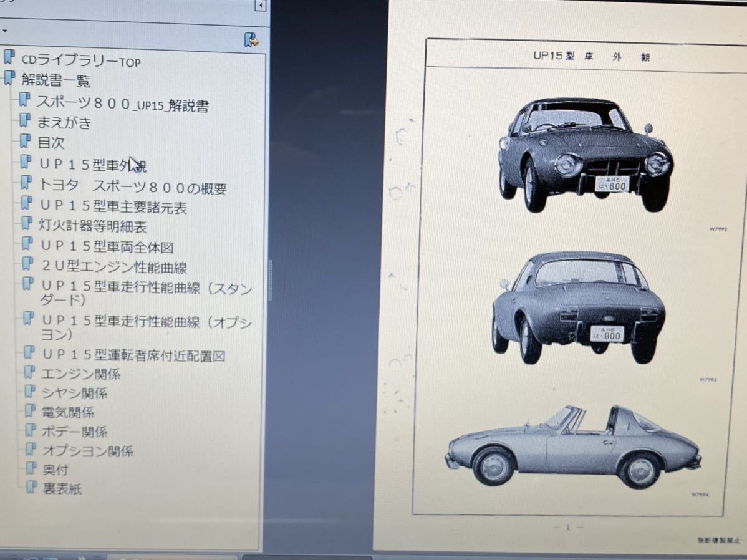Click bookmark icon beside エンジン関係
The height and width of the screenshot is (560, 747).
pyautogui.click(x=29, y=371)
